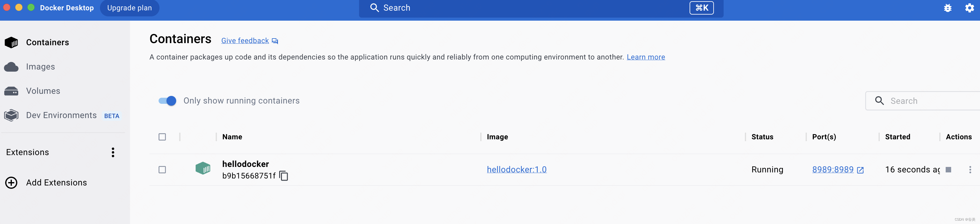
Task: Click hellodocker container icon
Action: 203,168
